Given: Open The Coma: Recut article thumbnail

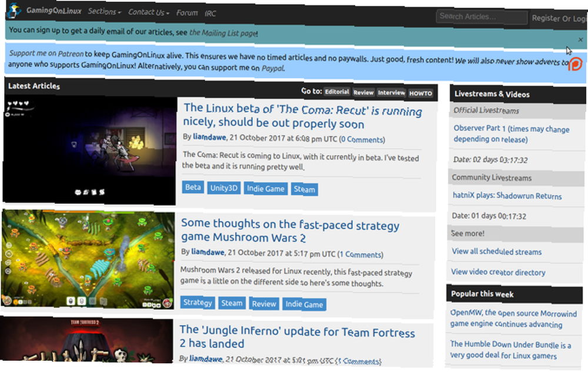Looking at the screenshot, I should point(89,150).
